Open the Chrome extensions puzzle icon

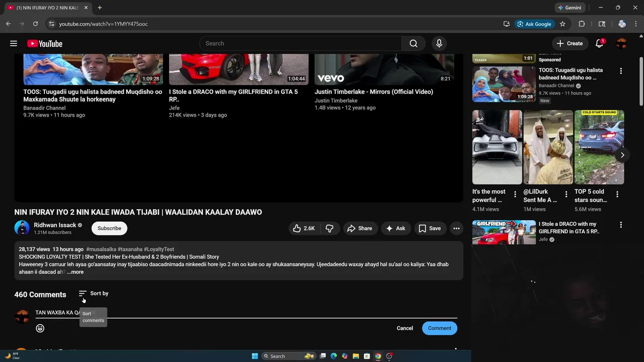tap(582, 24)
